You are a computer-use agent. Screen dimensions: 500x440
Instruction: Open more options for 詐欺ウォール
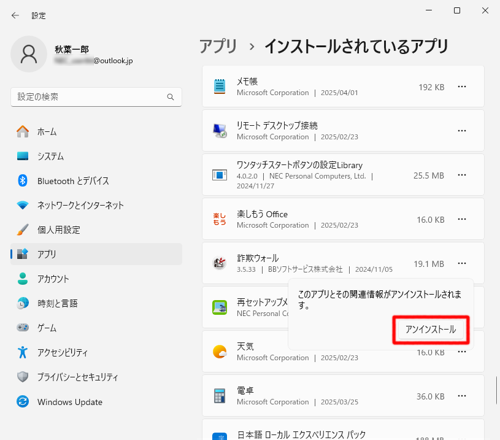462,263
